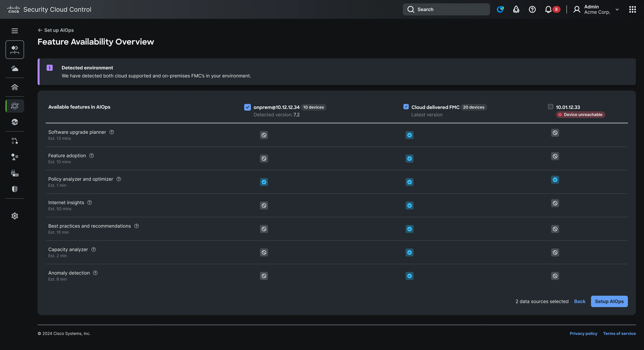
Task: Click the Cisco logo
Action: click(13, 10)
